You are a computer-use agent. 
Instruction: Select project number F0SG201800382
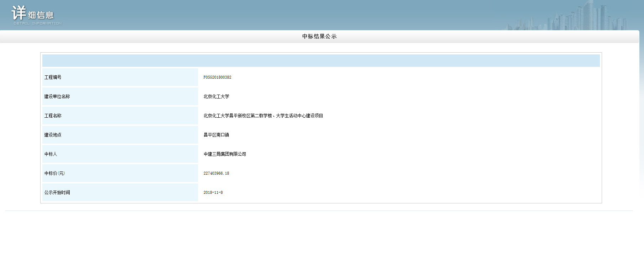(217, 77)
